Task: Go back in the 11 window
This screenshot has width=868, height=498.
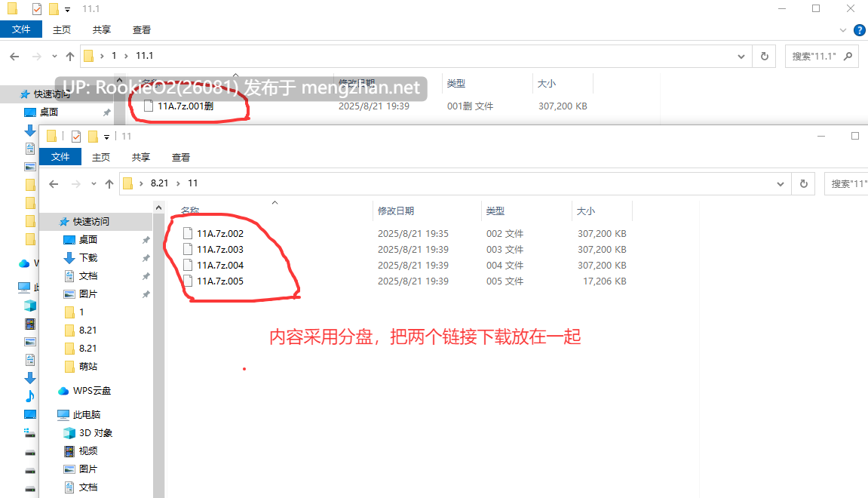Action: point(54,184)
